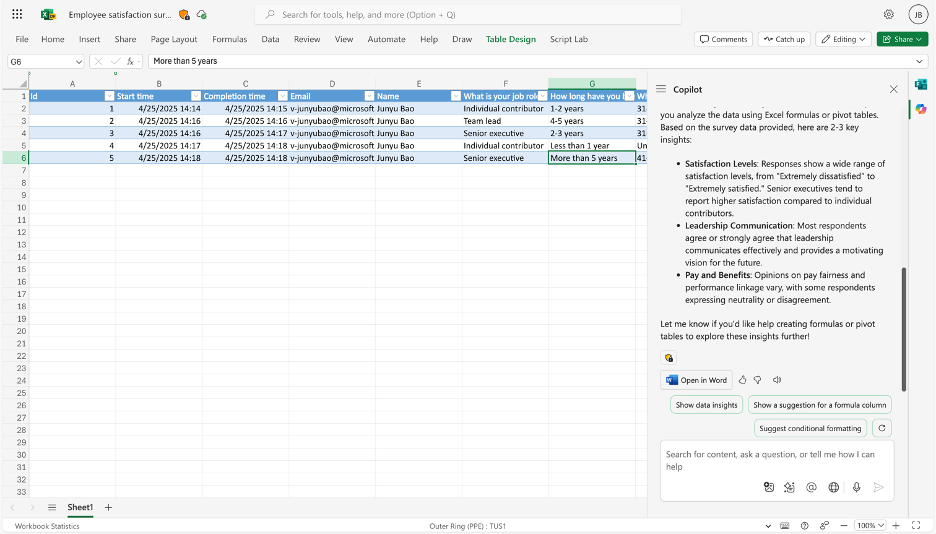Click Show data insights suggestion
The height and width of the screenshot is (534, 936).
point(706,405)
